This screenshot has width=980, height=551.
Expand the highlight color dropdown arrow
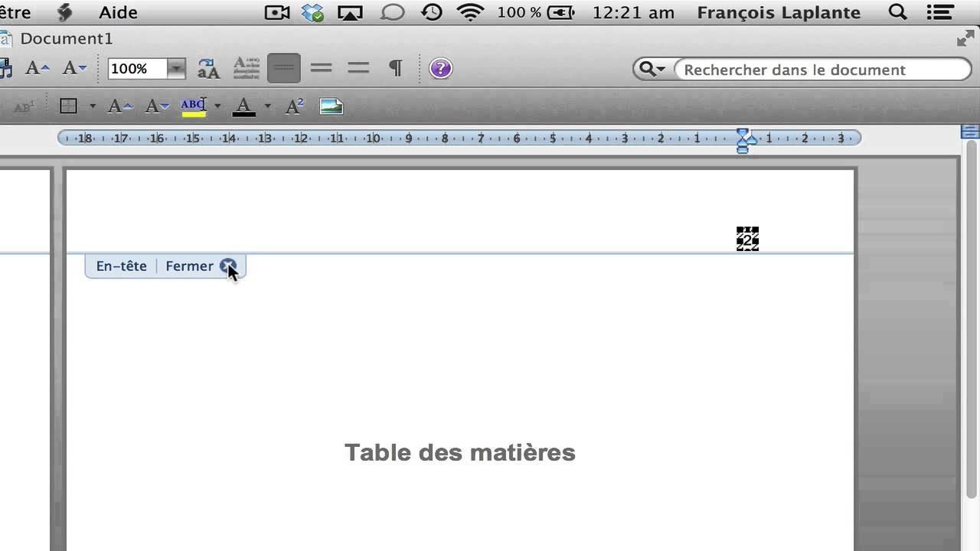click(x=217, y=106)
